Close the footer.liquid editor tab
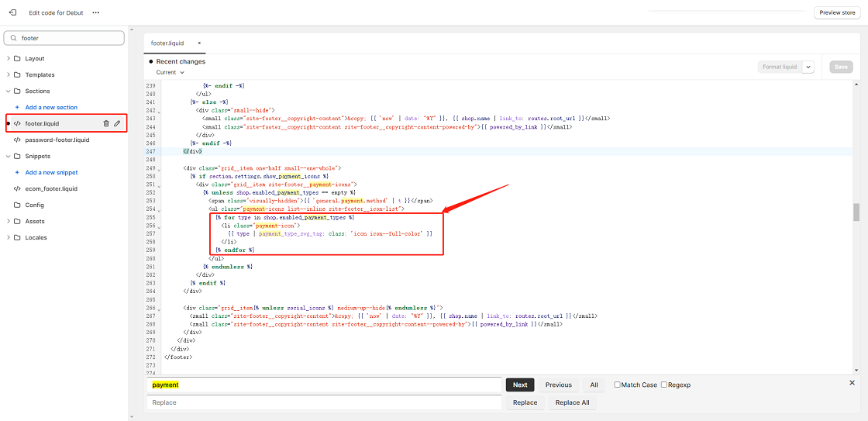The image size is (868, 421). (x=199, y=43)
